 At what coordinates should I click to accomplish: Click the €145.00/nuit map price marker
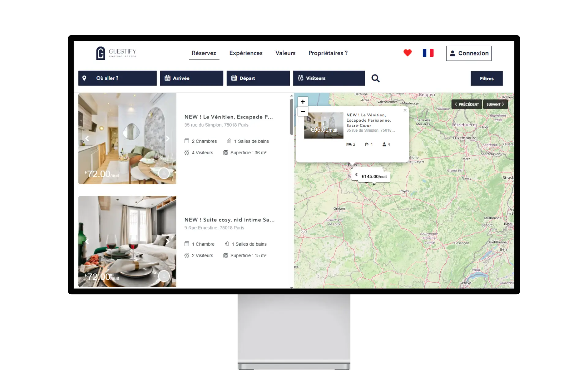(374, 177)
